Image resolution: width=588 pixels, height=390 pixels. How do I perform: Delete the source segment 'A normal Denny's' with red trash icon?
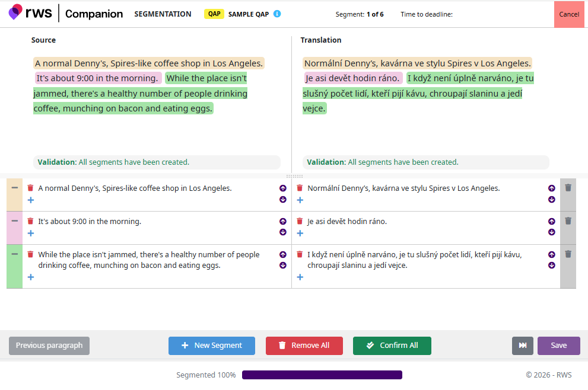(30, 188)
